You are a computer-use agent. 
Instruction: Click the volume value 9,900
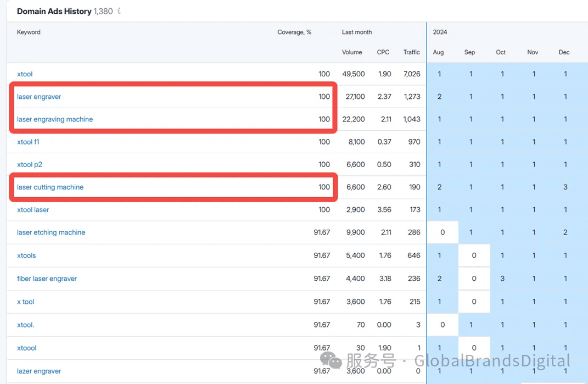(x=356, y=232)
